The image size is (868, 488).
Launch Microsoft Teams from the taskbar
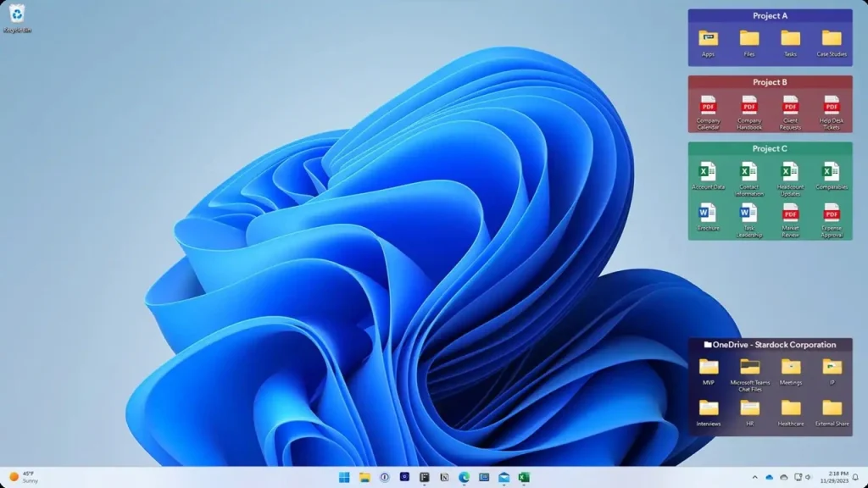coord(483,477)
